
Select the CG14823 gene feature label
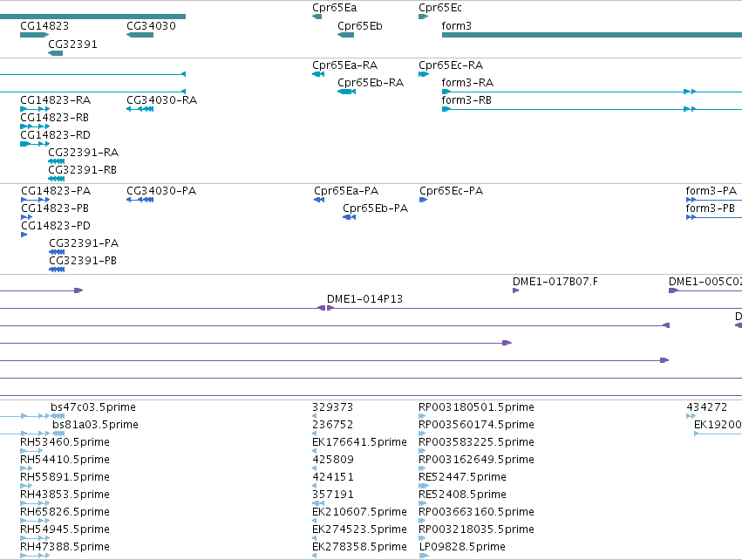coord(44,26)
